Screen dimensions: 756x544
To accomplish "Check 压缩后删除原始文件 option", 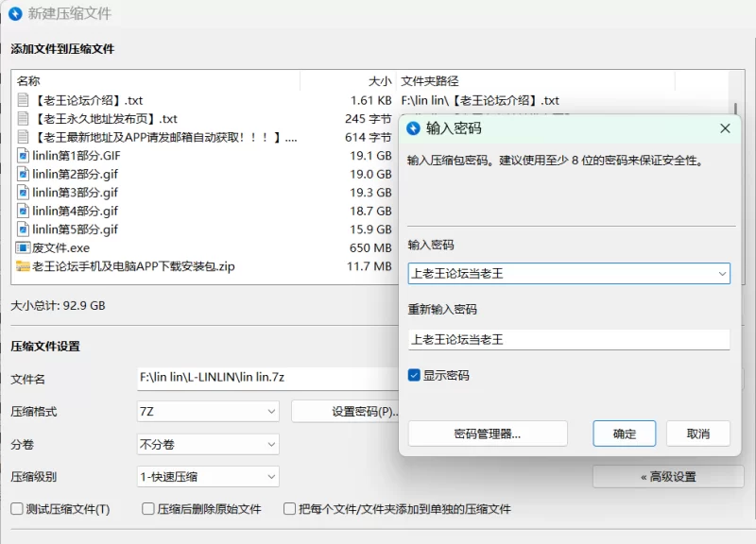I will [x=148, y=508].
